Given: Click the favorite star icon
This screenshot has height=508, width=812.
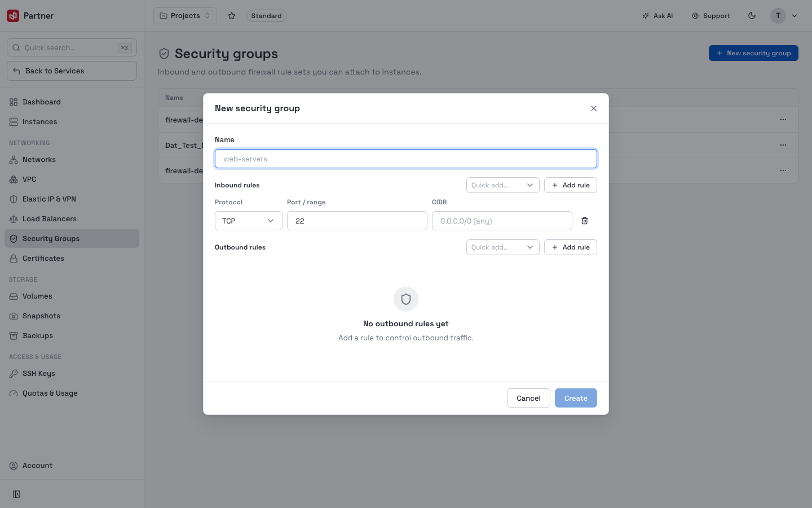Looking at the screenshot, I should [x=232, y=16].
